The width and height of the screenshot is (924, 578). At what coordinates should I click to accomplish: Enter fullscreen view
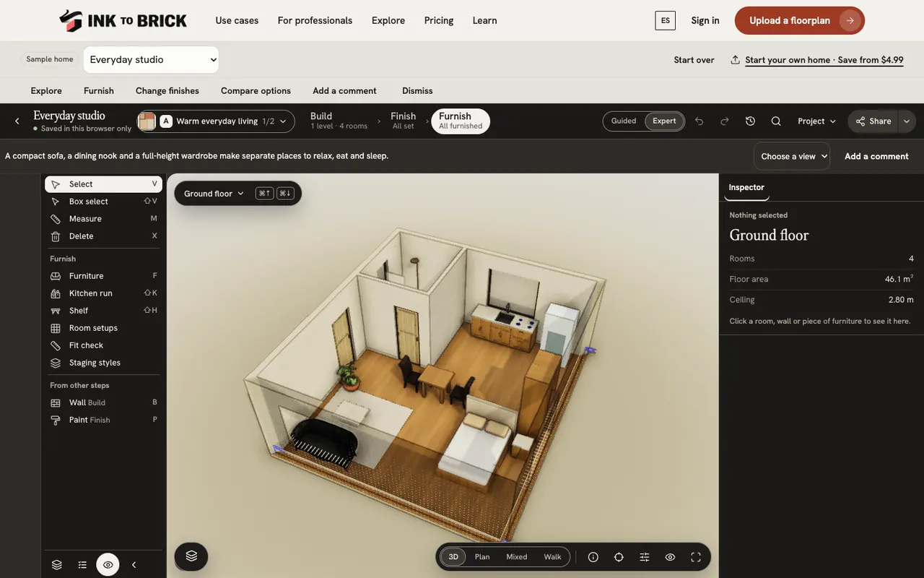point(696,557)
